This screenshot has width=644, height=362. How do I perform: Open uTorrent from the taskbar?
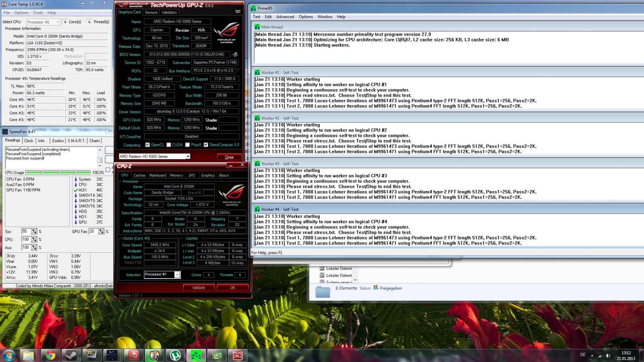(175, 355)
